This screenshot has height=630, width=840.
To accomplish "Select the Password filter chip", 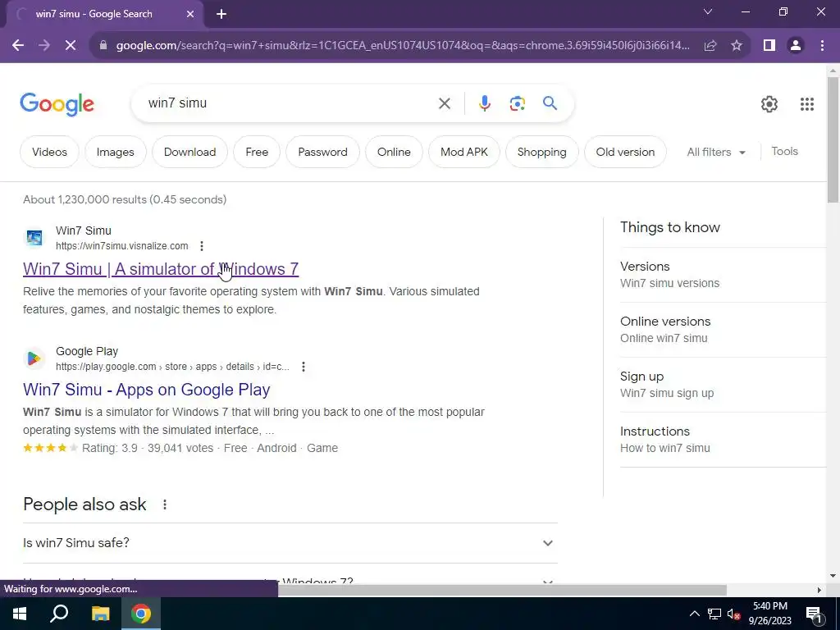I will 322,152.
